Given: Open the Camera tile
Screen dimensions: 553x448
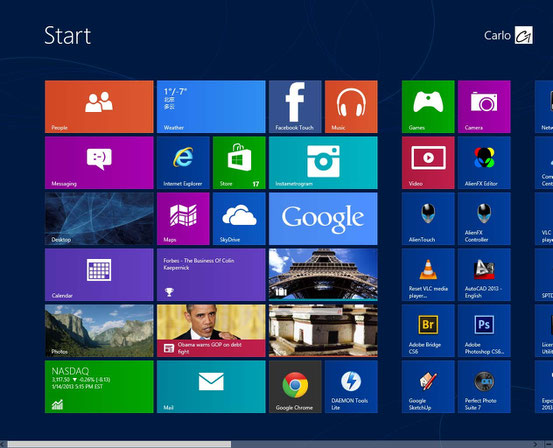Looking at the screenshot, I should (x=484, y=107).
